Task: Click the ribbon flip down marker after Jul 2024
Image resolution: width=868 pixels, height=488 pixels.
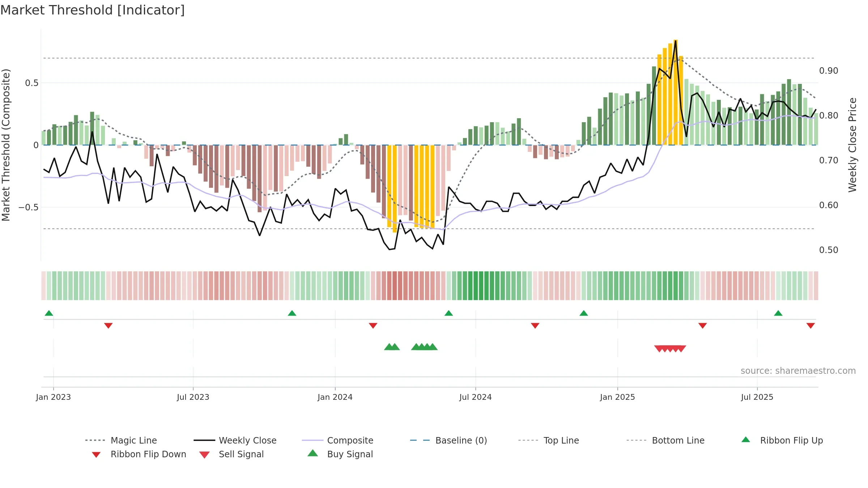Action: (535, 326)
